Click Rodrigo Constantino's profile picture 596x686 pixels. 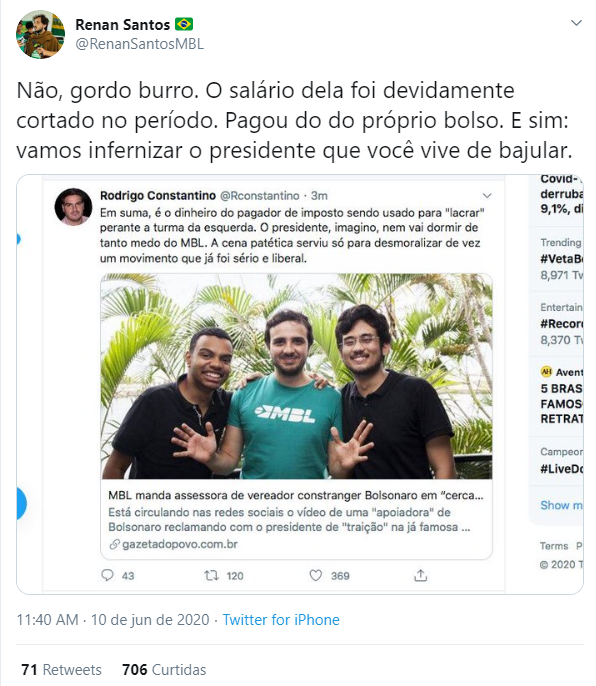(73, 207)
